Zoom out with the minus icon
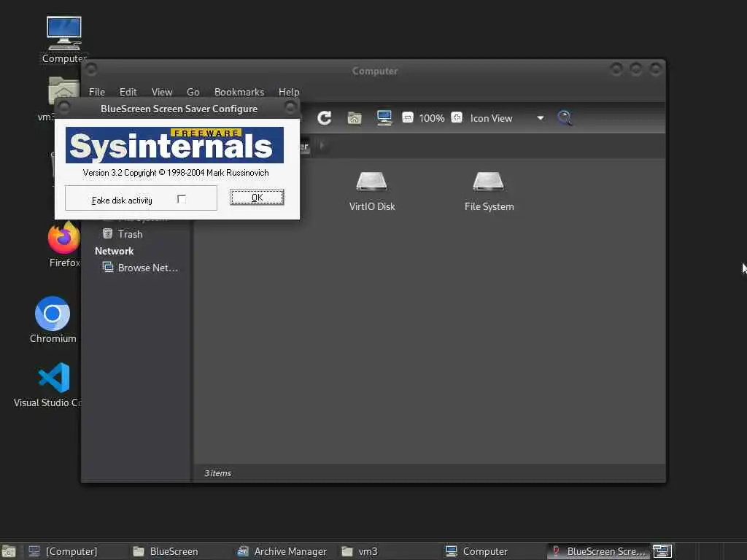 point(407,117)
